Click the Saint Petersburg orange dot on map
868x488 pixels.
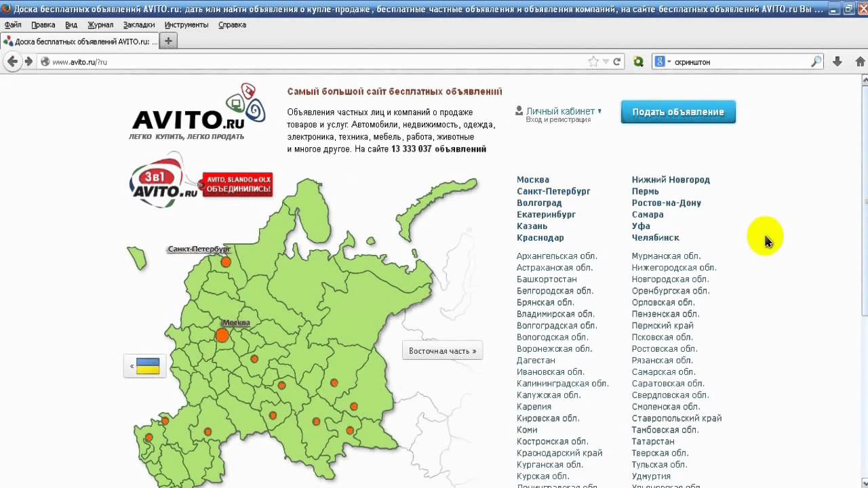226,262
